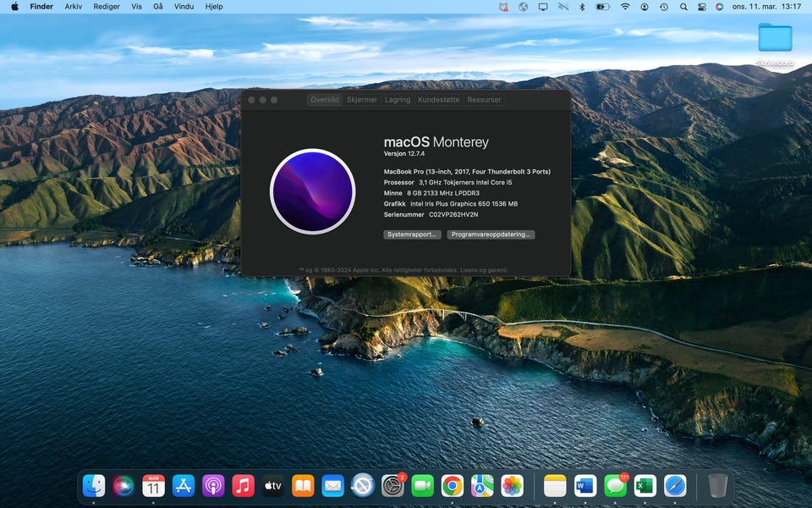Open the Photos app in Dock
Screen dimensions: 812x508
[512, 486]
